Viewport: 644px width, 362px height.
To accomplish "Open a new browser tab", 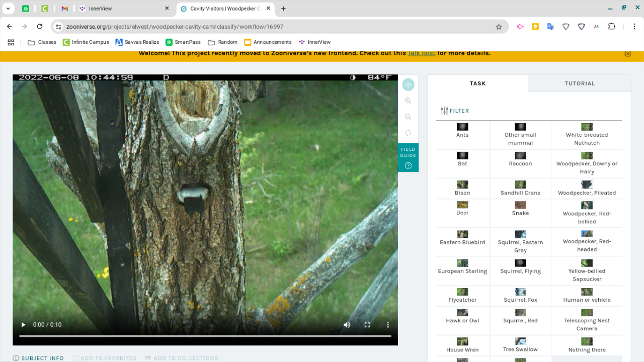I will [x=283, y=9].
